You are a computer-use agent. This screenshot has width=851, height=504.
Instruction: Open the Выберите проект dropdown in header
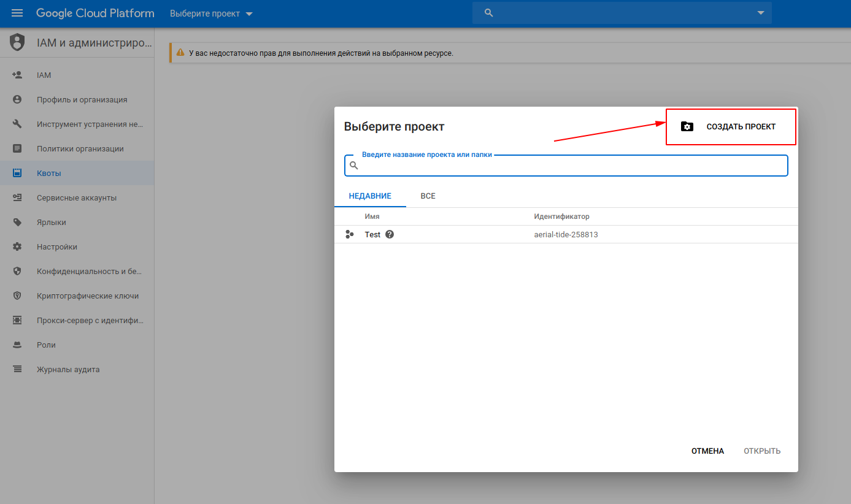click(211, 13)
